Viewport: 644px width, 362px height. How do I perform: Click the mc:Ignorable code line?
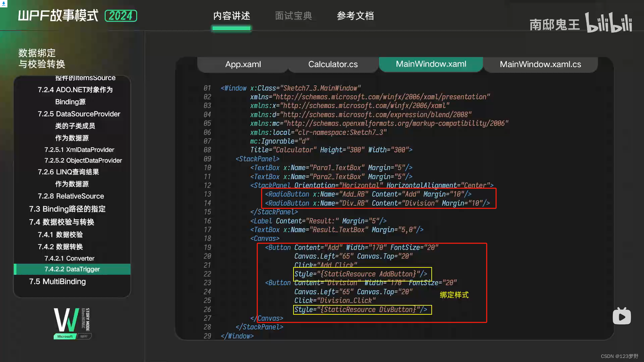(280, 141)
